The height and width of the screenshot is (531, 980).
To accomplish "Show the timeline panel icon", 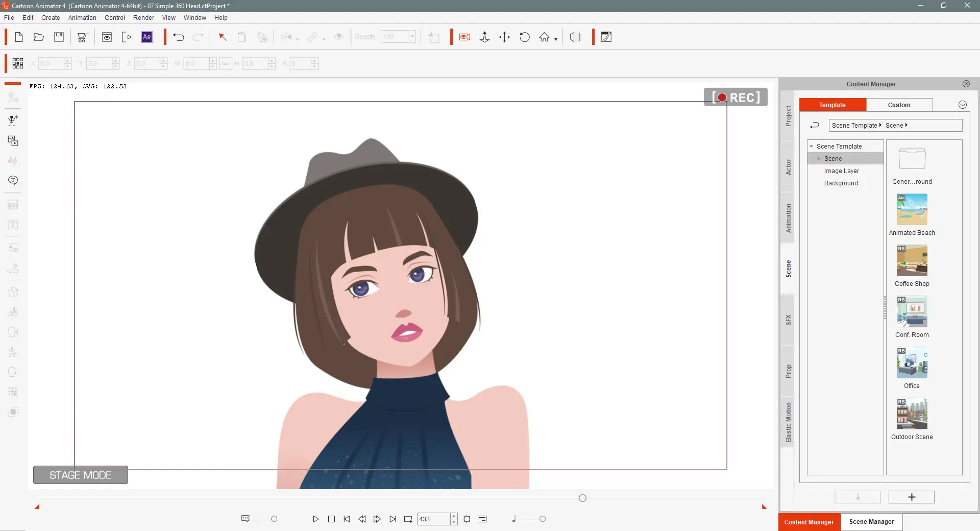I will click(482, 519).
